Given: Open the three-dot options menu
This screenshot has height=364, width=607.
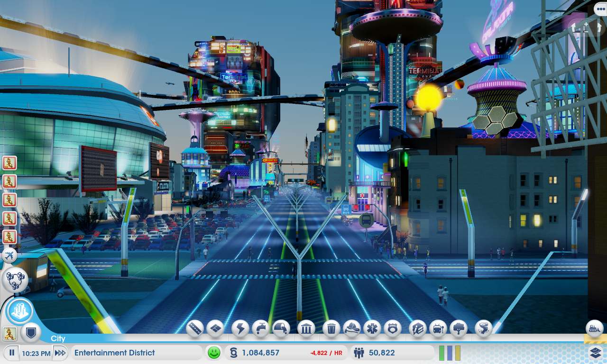Looking at the screenshot, I should [x=600, y=9].
